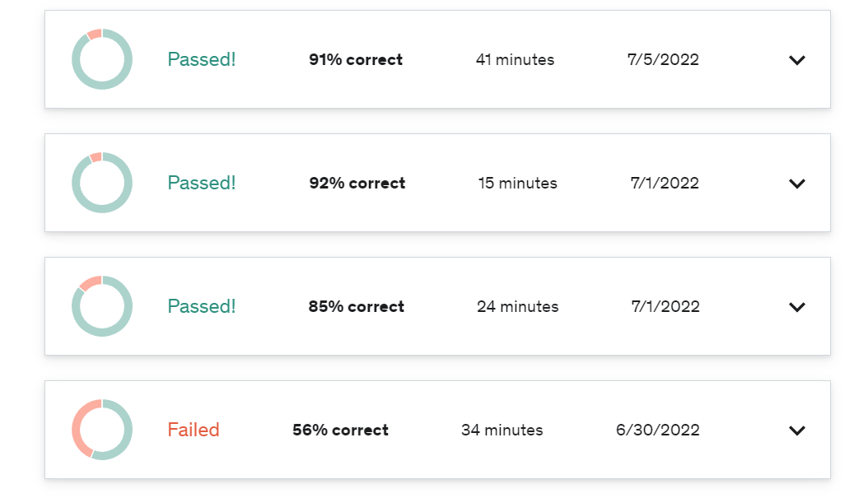Expand the 15 minutes result chevron
Viewport: 868px width, 498px height.
796,184
